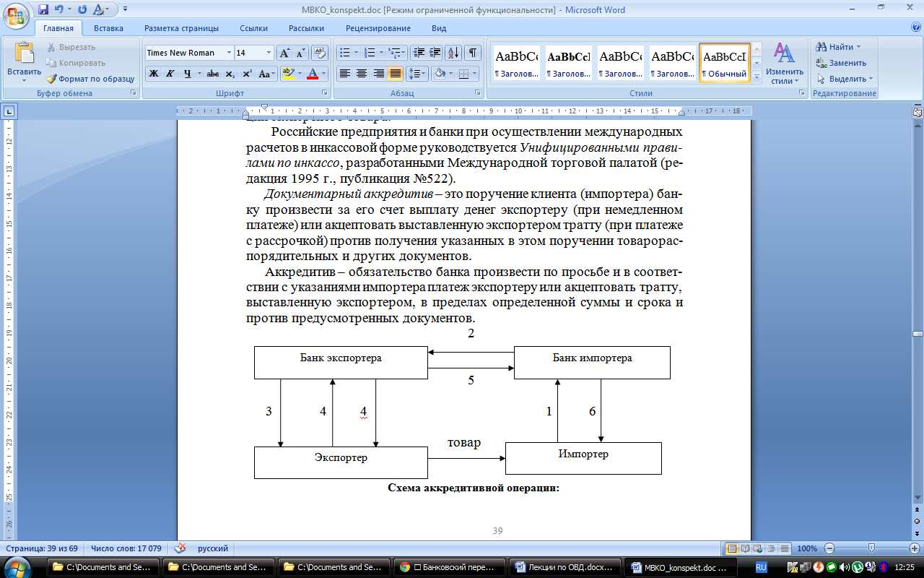Switch to Outline view

[x=771, y=548]
